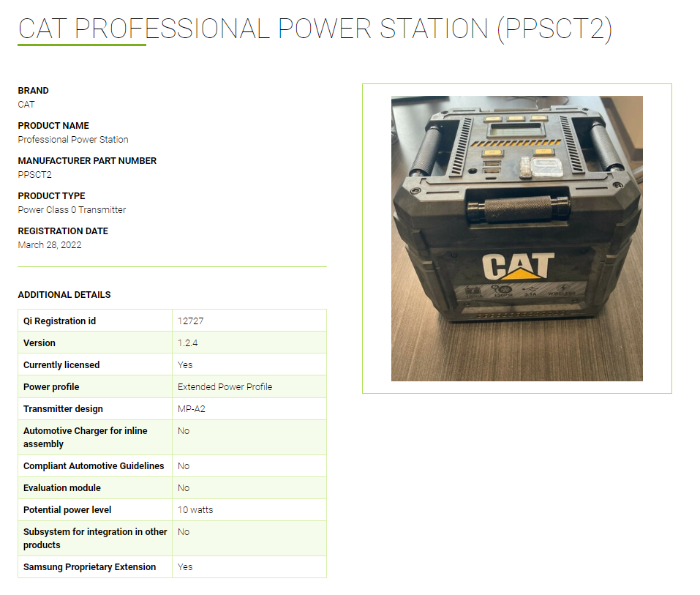700x595 pixels.
Task: Select the 'Transmitter design' row label
Action: (x=63, y=408)
